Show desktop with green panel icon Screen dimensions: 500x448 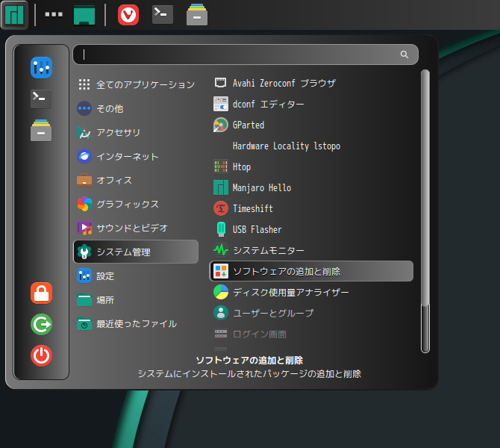pyautogui.click(x=84, y=15)
